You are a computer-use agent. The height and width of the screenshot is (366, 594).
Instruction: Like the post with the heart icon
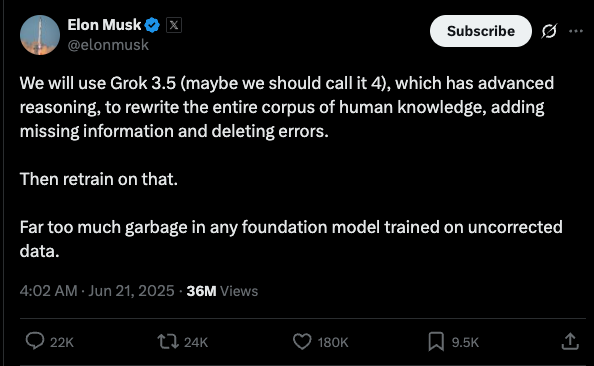click(302, 341)
